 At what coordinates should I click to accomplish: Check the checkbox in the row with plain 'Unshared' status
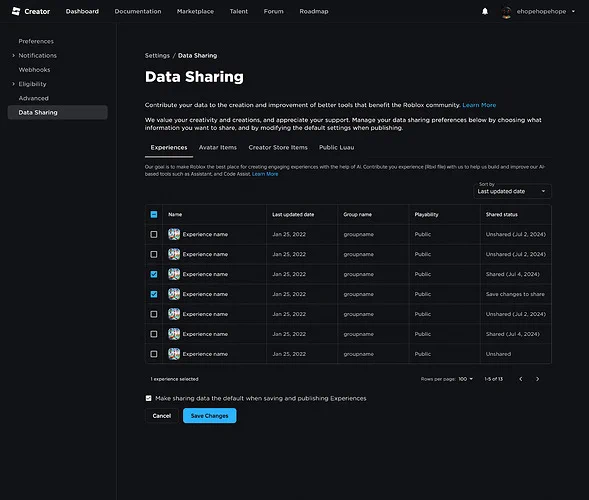coord(154,353)
